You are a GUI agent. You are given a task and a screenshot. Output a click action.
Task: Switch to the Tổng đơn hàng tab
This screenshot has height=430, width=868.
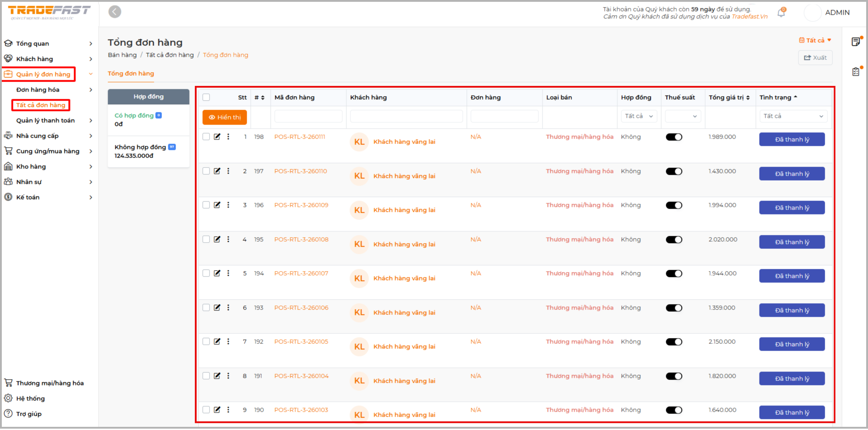131,73
